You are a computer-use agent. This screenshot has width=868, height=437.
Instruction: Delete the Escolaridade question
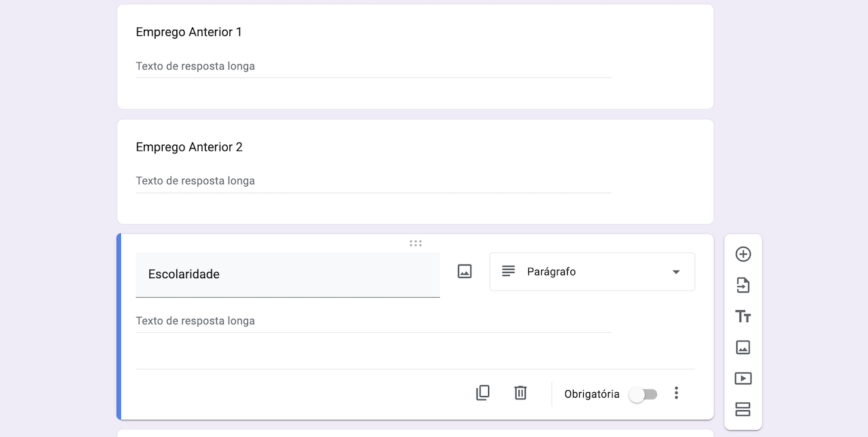point(520,393)
